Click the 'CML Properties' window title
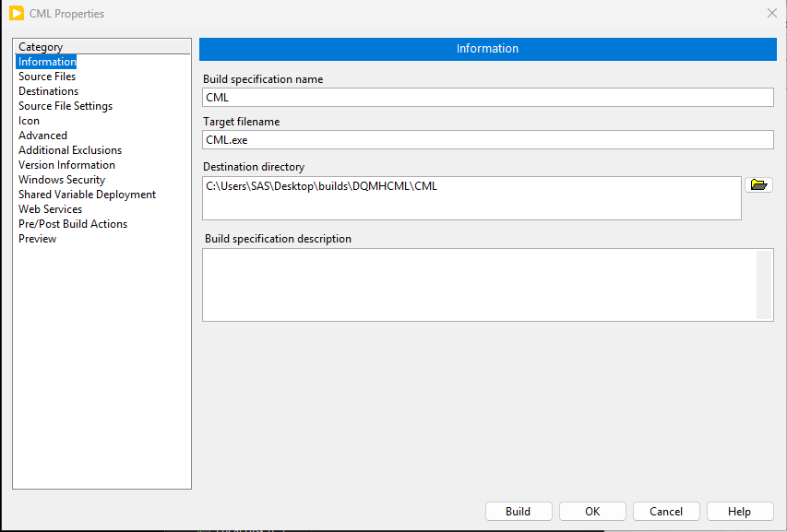Viewport: 787px width, 532px height. point(66,14)
